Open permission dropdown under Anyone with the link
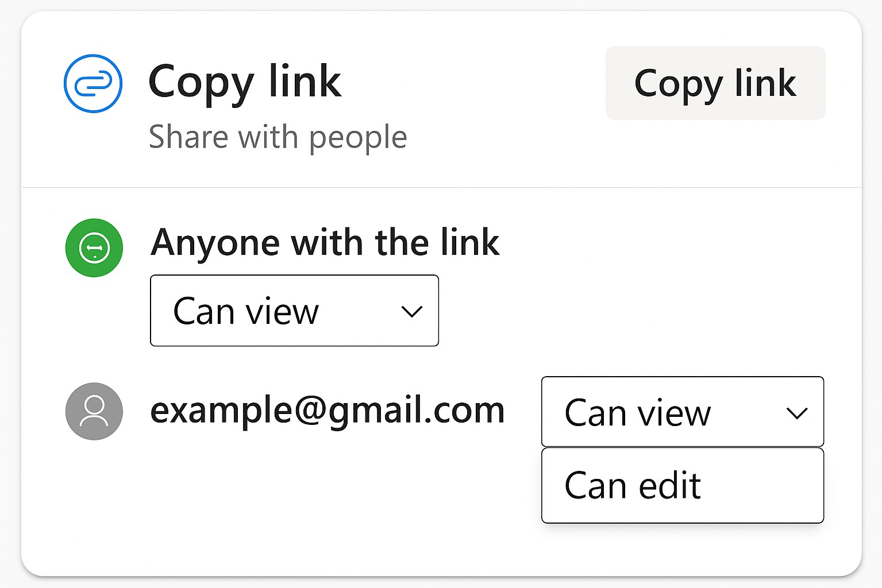Image resolution: width=882 pixels, height=588 pixels. tap(294, 311)
